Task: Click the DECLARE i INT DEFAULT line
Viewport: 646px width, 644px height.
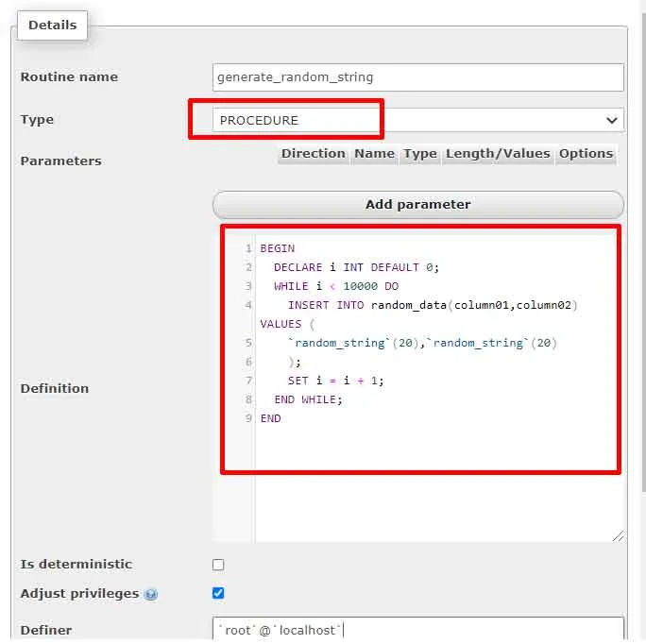Action: (356, 267)
